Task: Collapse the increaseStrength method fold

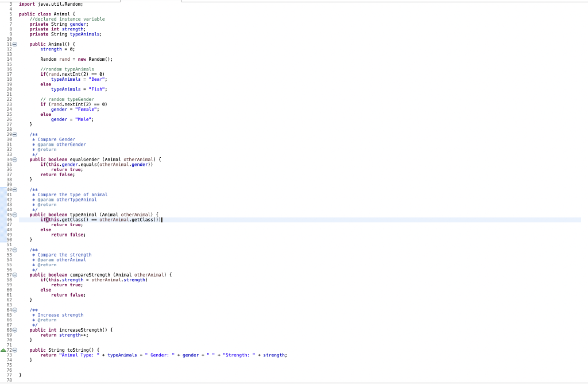Action: point(14,330)
